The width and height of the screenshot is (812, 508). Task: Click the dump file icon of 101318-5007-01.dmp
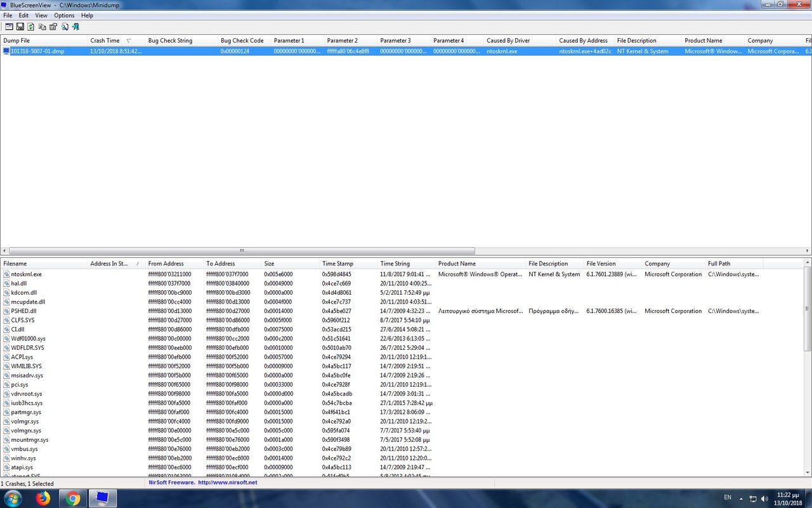click(6, 51)
